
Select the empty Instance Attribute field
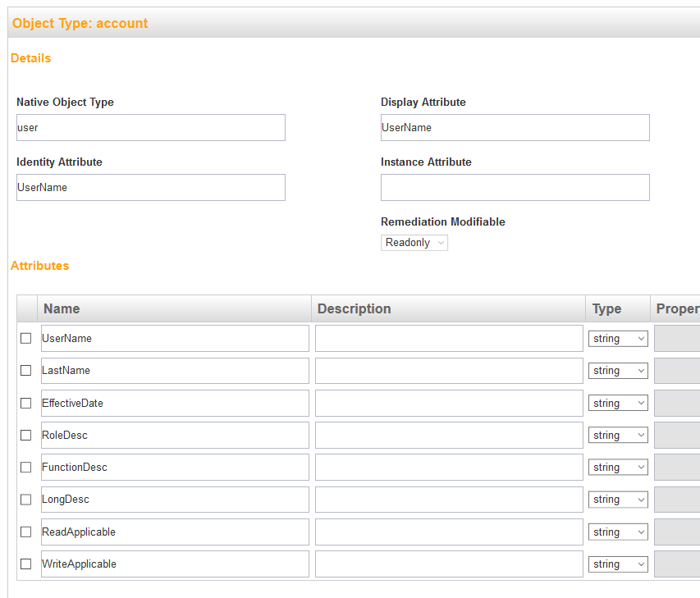[x=515, y=188]
